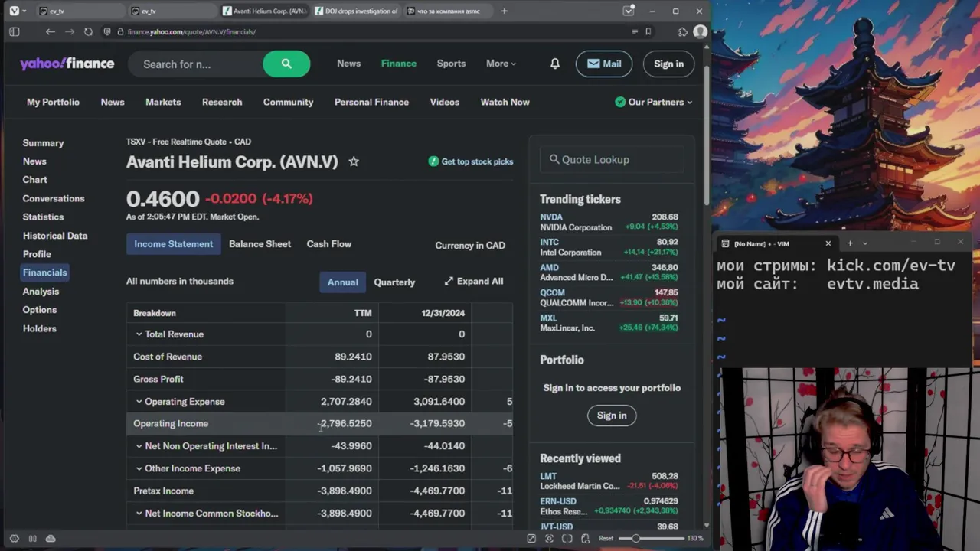Click the Operating Income TTM value -2,796.5250

click(345, 424)
